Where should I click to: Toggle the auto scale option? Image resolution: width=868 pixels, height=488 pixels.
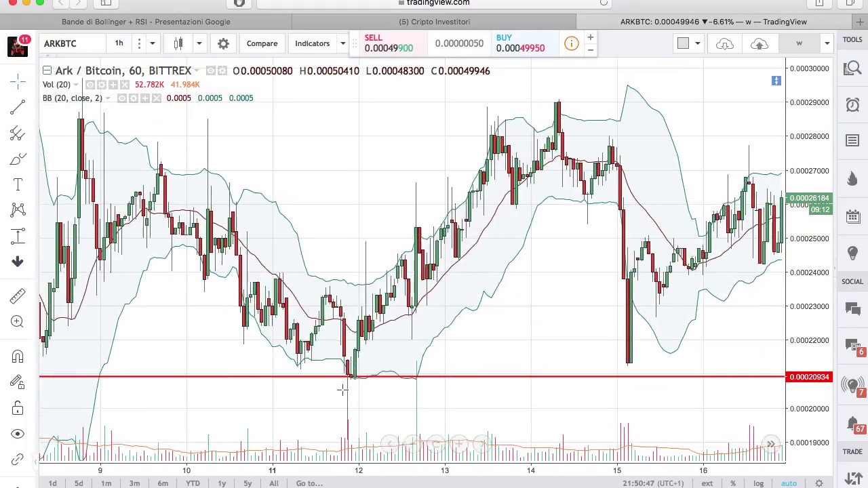(x=789, y=483)
